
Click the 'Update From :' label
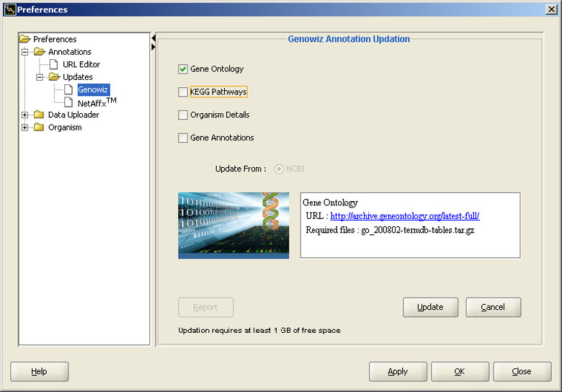point(241,169)
